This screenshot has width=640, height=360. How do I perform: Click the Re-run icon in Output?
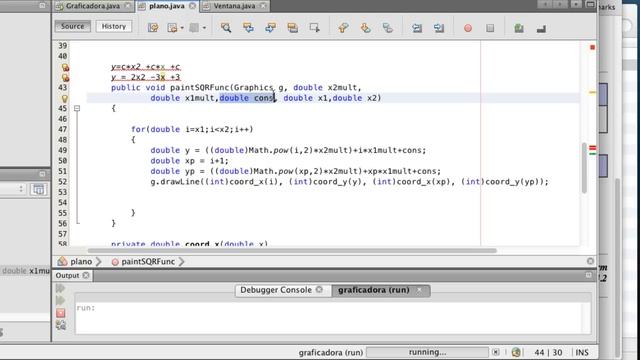60,289
